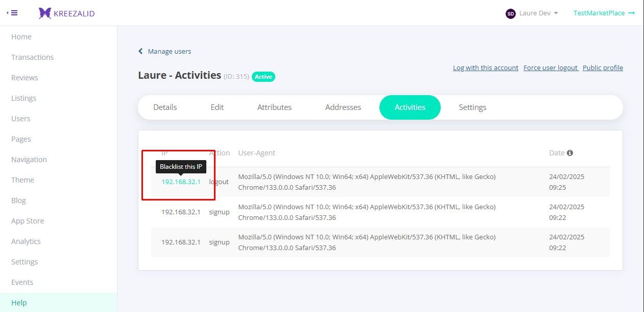Switch to the Addresses tab
The image size is (644, 312).
coord(343,107)
